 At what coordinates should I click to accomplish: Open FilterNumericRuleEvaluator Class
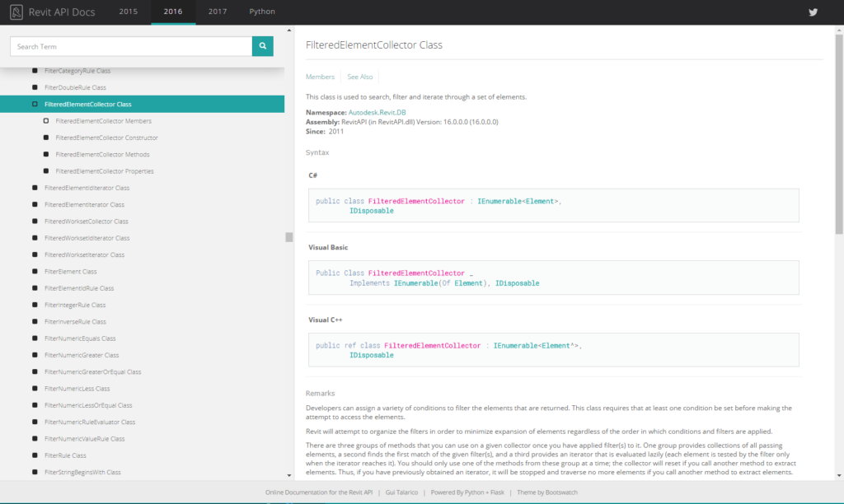[x=90, y=421]
